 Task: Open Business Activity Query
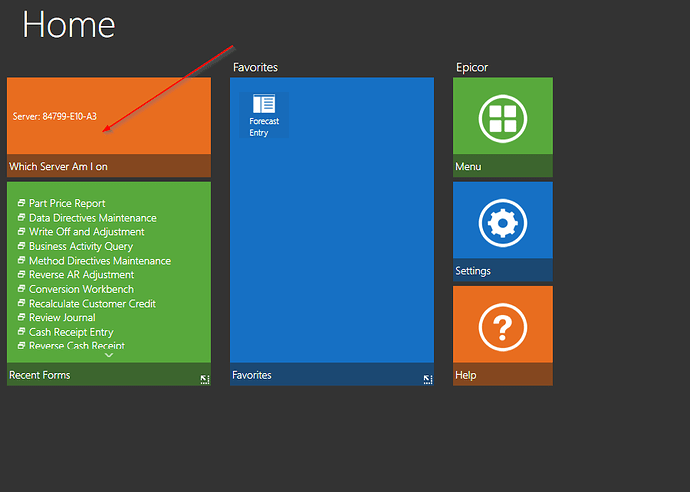coord(81,246)
